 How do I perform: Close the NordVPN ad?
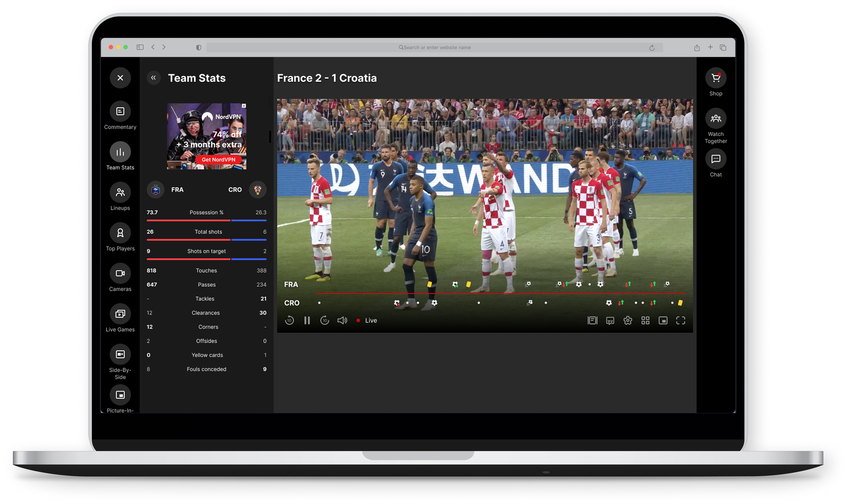(x=243, y=106)
